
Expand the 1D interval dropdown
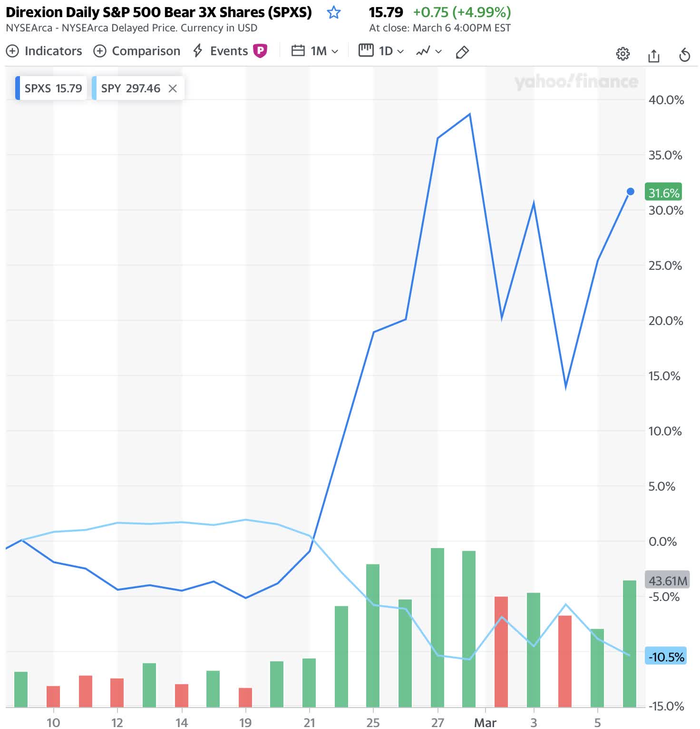click(x=391, y=51)
